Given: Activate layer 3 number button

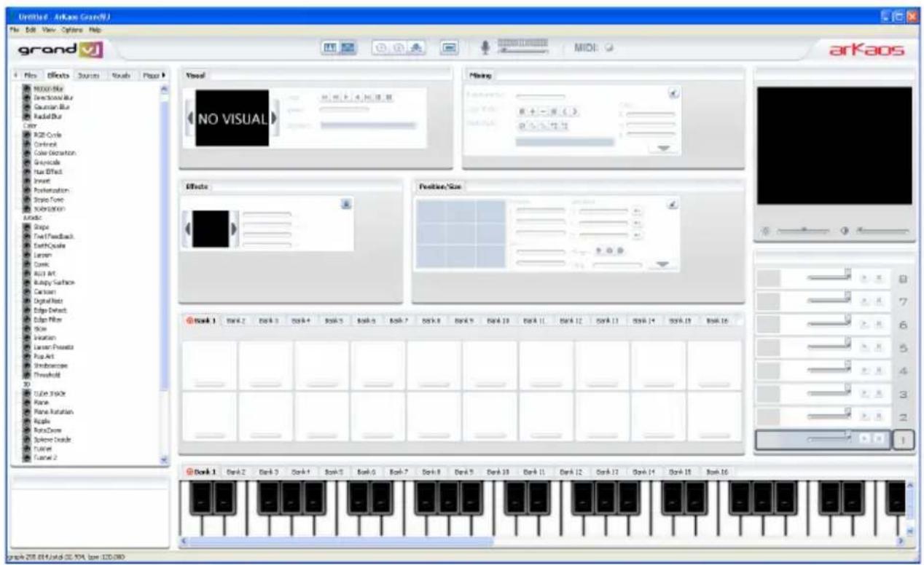Looking at the screenshot, I should click(902, 395).
